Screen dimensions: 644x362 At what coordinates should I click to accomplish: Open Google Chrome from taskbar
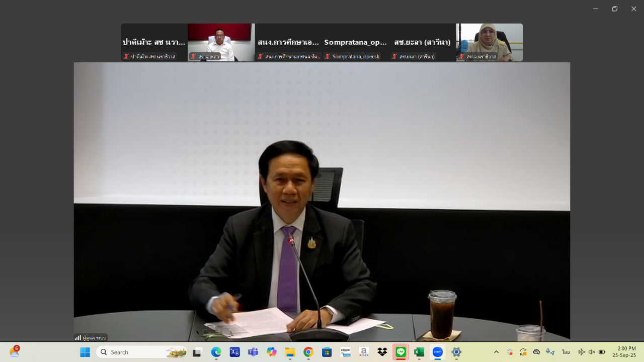pyautogui.click(x=308, y=352)
